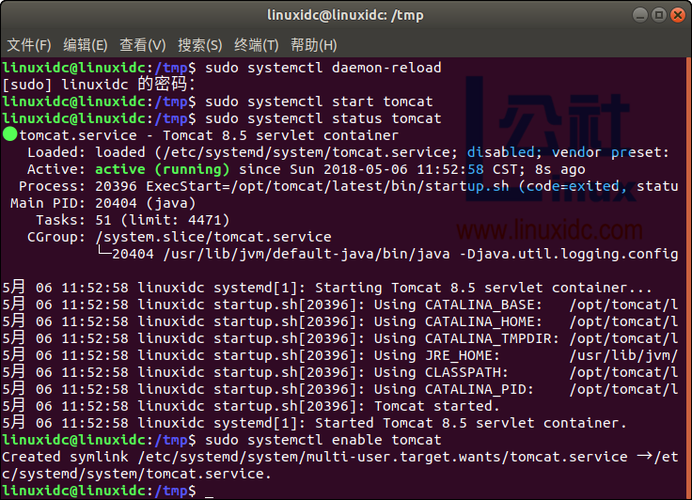Open the 编辑(E) menu
Viewport: 692px width, 500px height.
point(85,45)
